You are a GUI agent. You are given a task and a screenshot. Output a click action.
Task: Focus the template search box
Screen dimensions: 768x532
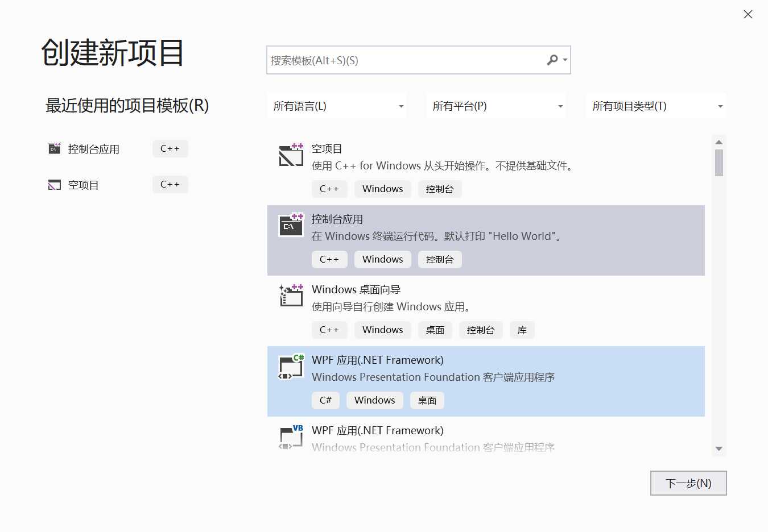pyautogui.click(x=418, y=60)
